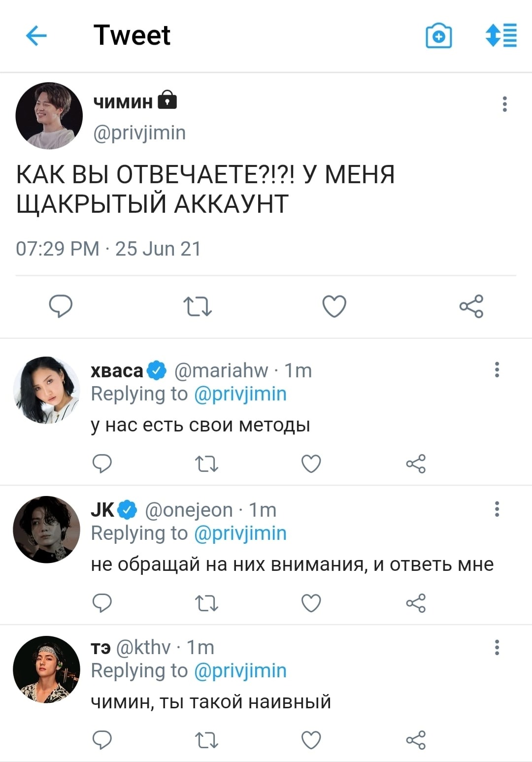Like the main tweet by чимин
Viewport: 532px width, 762px height.
click(x=334, y=306)
